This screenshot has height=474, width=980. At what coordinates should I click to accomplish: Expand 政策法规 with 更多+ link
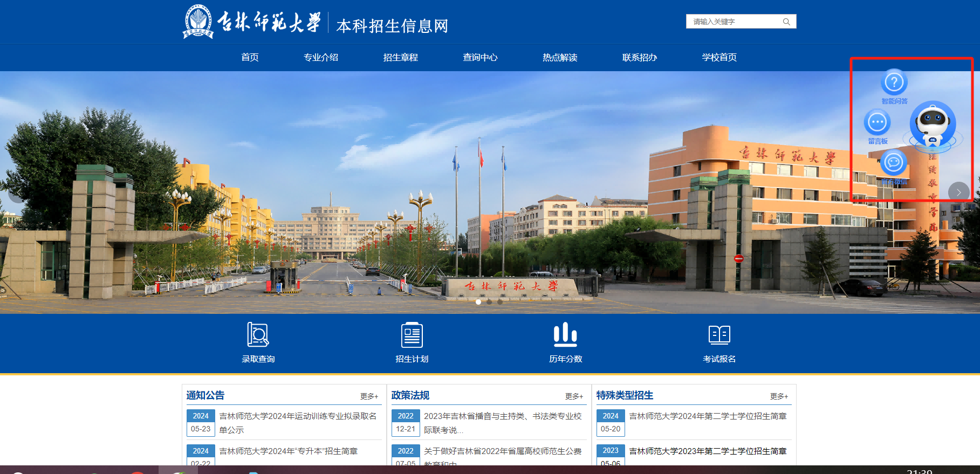(574, 396)
